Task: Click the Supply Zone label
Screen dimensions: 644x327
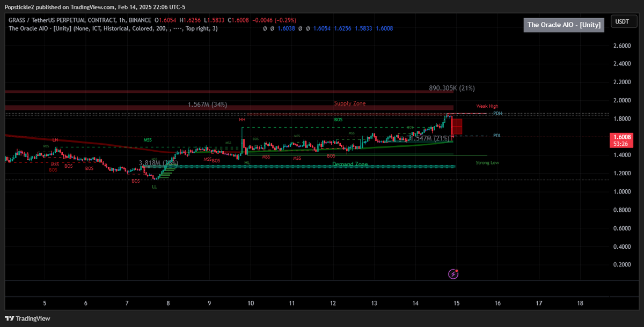Action: tap(350, 103)
